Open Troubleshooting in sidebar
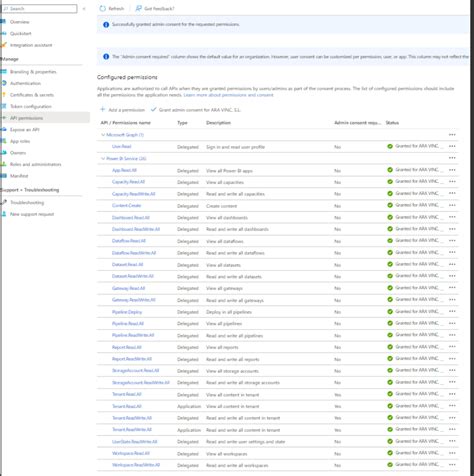Image resolution: width=474 pixels, height=476 pixels. tap(27, 202)
